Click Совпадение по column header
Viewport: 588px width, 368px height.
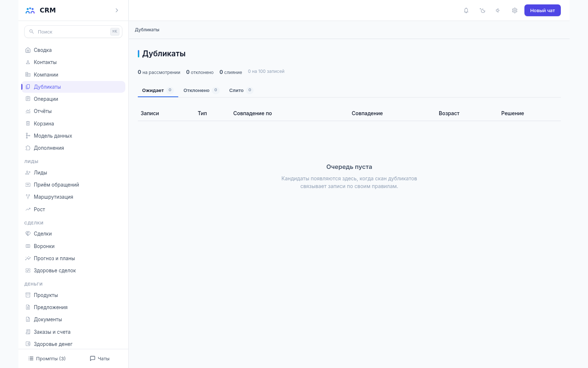pyautogui.click(x=252, y=113)
